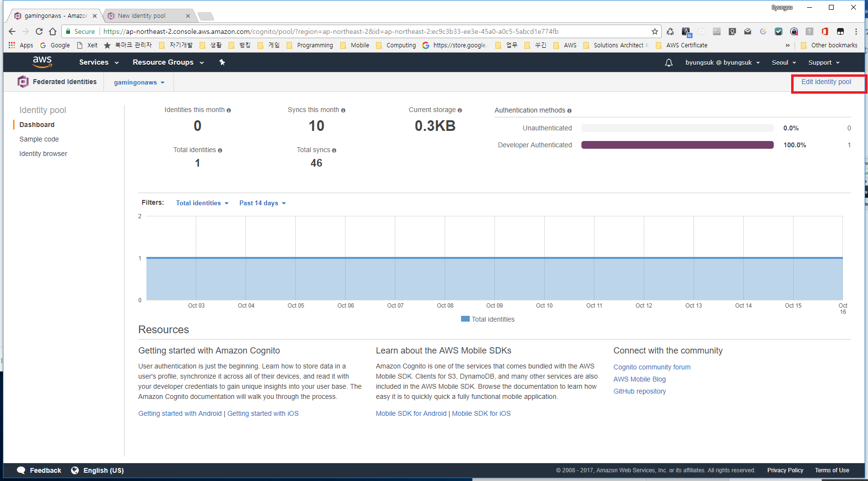Screen dimensions: 868x481
Task: Show info icon for Total syncs
Action: tap(334, 151)
